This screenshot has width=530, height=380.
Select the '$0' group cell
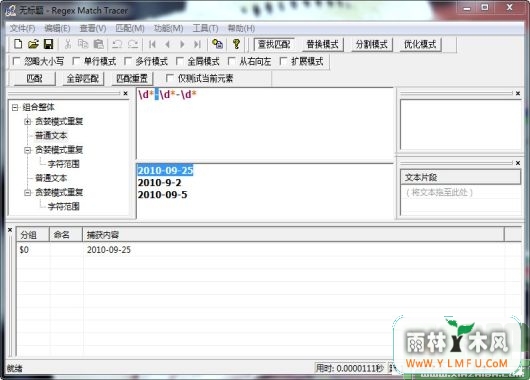(24, 250)
